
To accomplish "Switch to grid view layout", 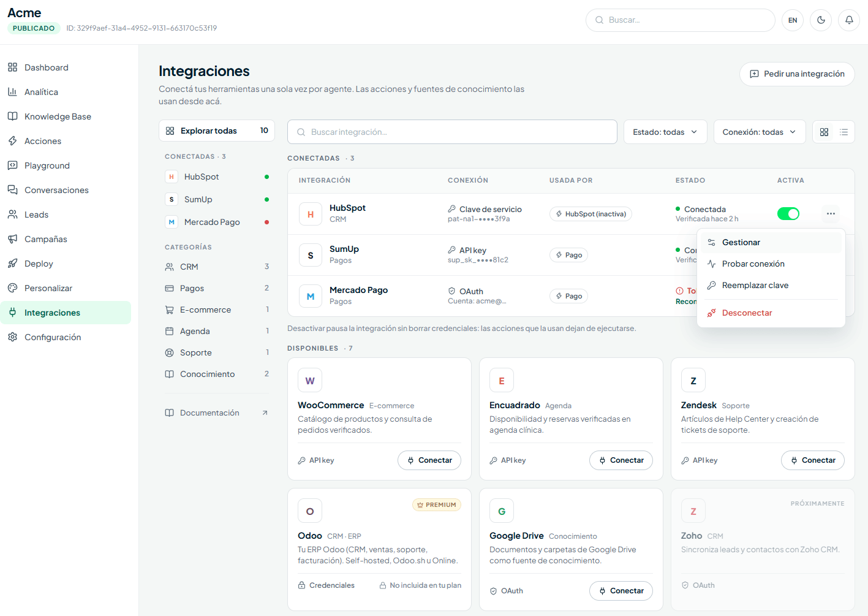I will click(x=824, y=132).
